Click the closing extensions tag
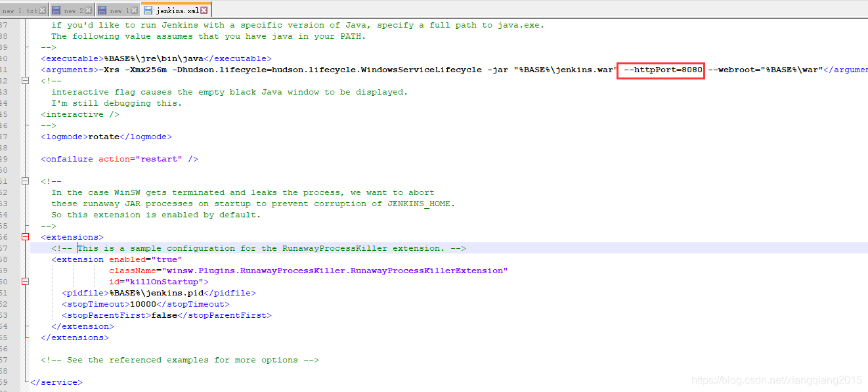The height and width of the screenshot is (392, 868). (x=75, y=338)
